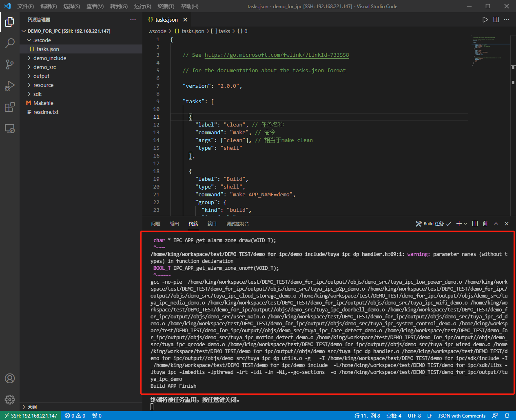Open the 运行(R) menu
Image resolution: width=516 pixels, height=420 pixels.
coord(142,6)
